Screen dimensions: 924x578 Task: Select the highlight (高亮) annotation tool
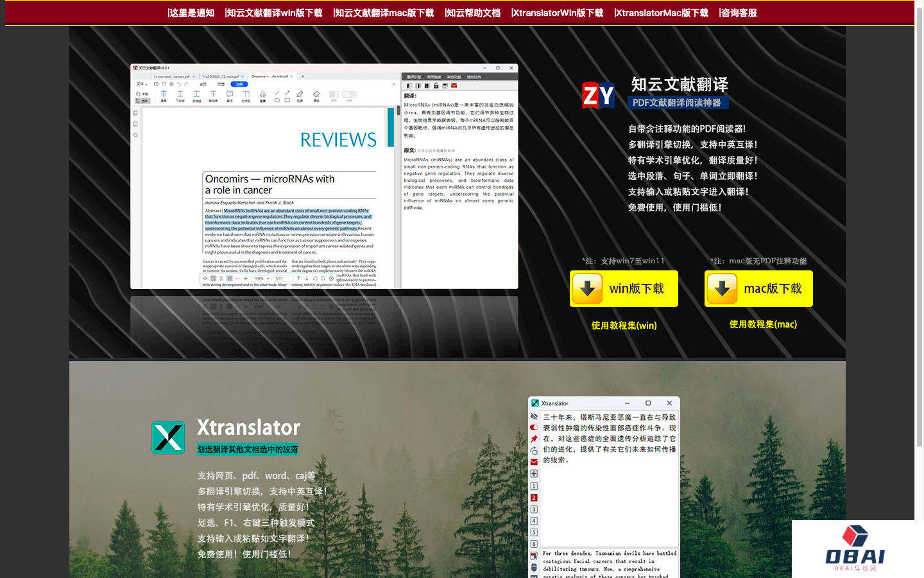click(164, 96)
